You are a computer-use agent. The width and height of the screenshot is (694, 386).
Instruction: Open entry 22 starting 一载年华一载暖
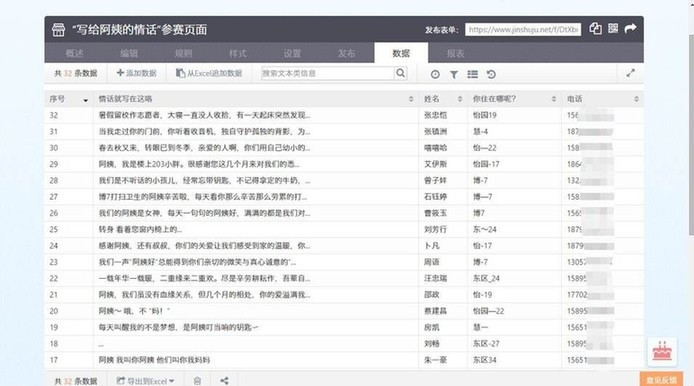(204, 279)
